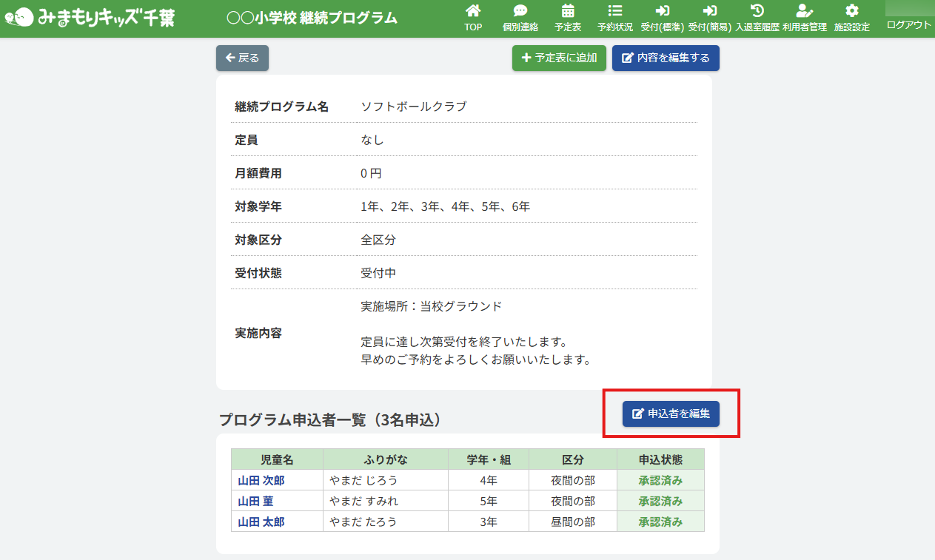Screen dimensions: 935x560
Task: Click the 内容を編集する button
Action: coord(666,58)
